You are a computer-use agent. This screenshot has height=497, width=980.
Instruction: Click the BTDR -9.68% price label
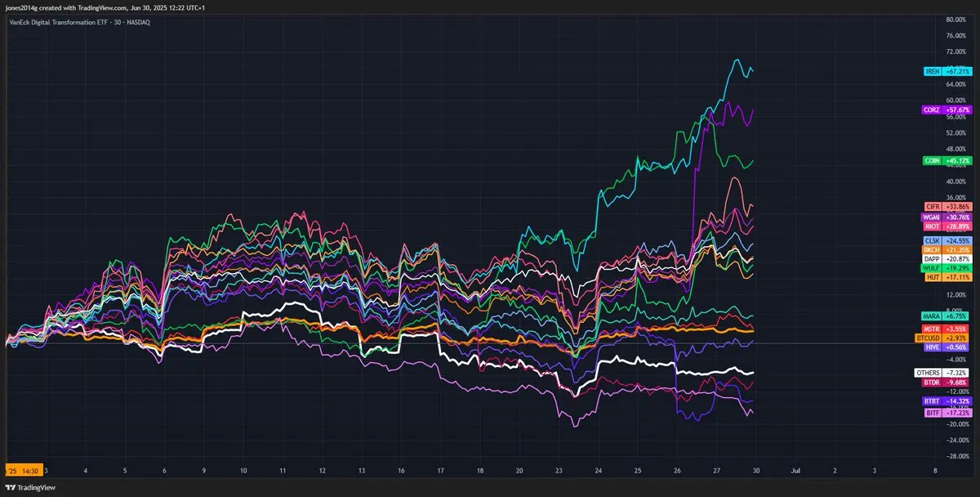click(947, 382)
